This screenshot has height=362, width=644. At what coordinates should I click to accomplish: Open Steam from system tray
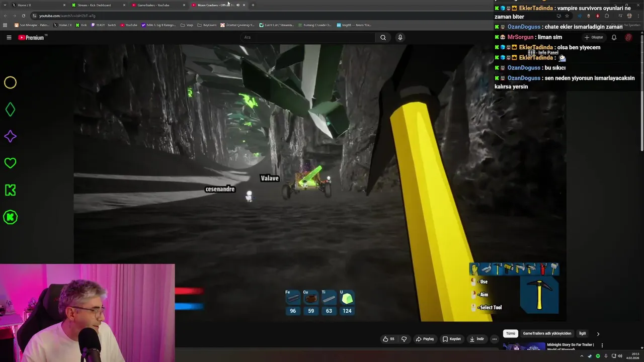(x=590, y=356)
